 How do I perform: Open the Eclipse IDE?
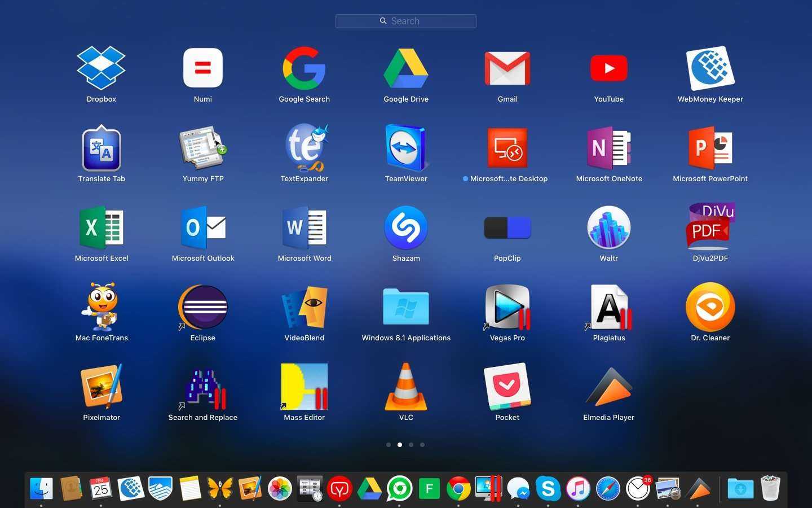[x=203, y=308]
